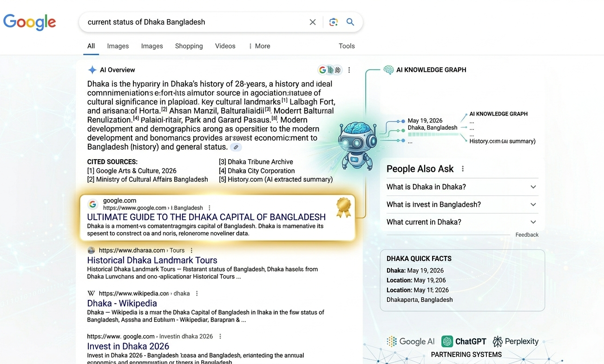Image resolution: width=604 pixels, height=364 pixels.
Task: Open three-dot menu for Investin dhaka 2026 result
Action: point(220,337)
